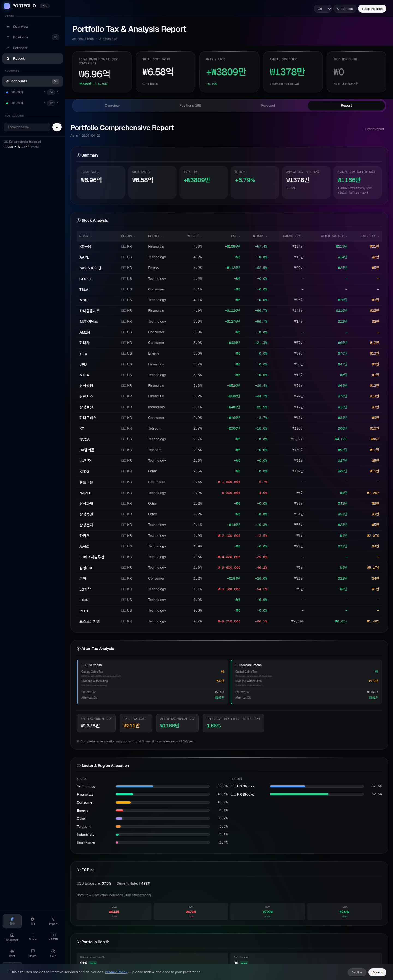Click the US Stocks region allocation bar
This screenshot has height=980, width=393.
click(x=317, y=786)
